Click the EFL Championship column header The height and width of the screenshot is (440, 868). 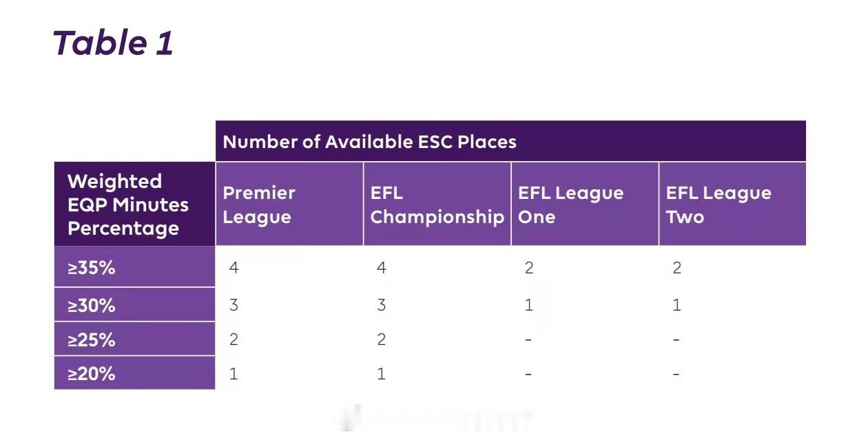click(437, 205)
